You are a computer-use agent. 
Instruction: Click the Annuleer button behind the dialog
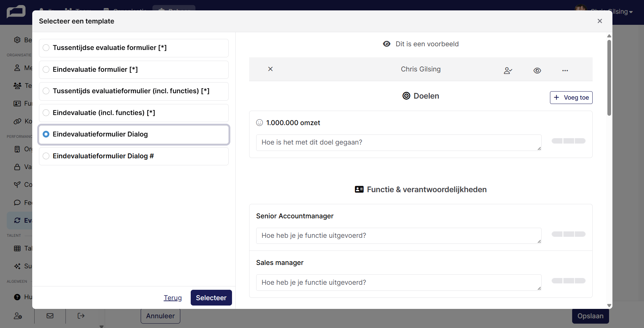[160, 316]
